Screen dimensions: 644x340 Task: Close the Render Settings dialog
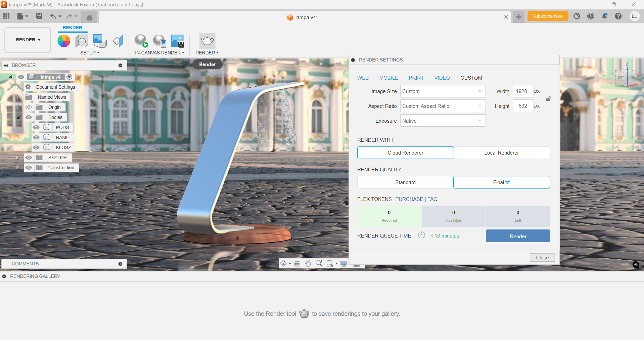(x=542, y=258)
